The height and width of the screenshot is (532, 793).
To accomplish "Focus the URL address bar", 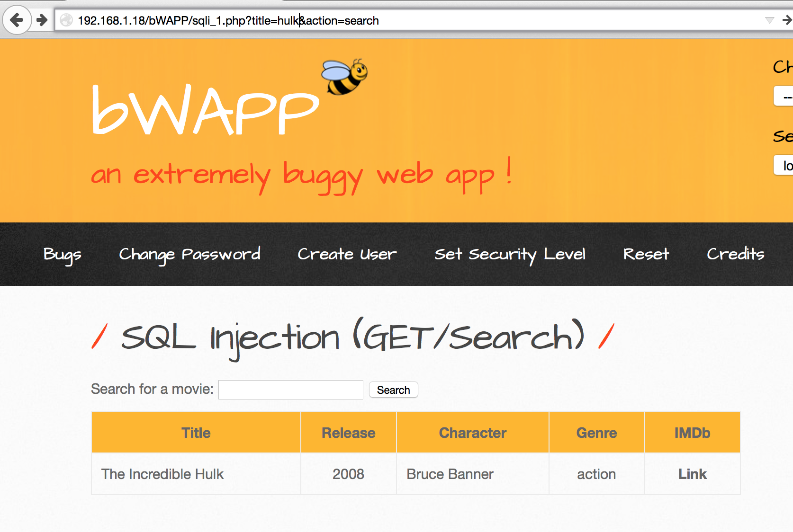I will 417,20.
